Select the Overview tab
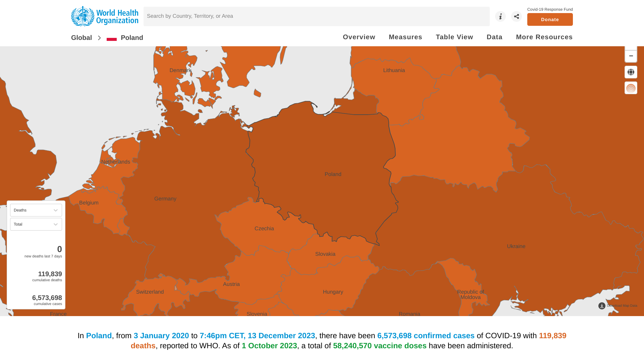Screen dimensions: 644x362 [x=359, y=37]
